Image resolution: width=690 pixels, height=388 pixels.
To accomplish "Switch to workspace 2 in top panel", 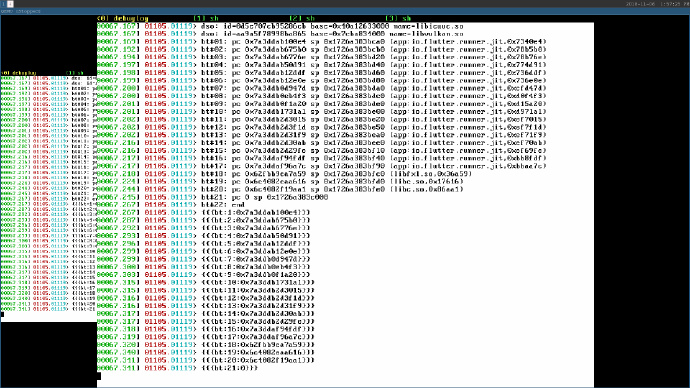I will tap(10, 4).
